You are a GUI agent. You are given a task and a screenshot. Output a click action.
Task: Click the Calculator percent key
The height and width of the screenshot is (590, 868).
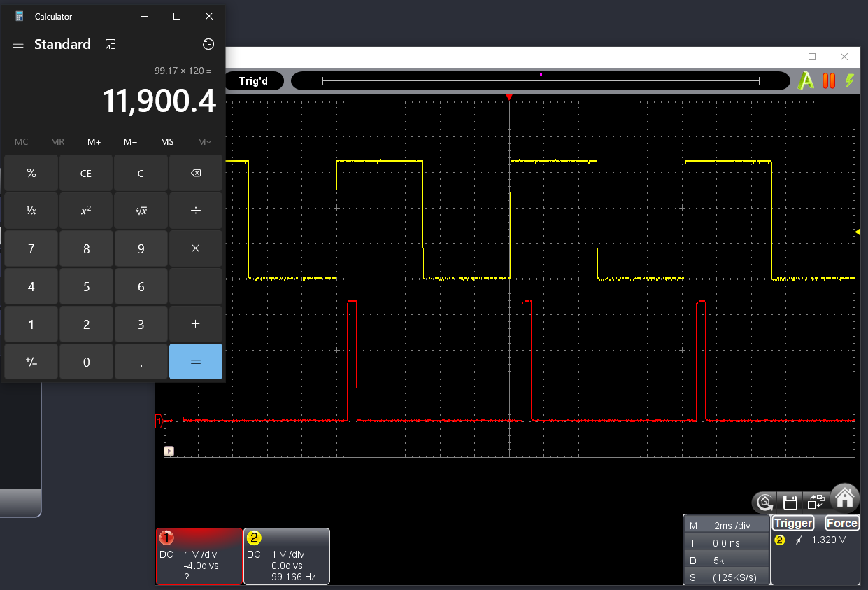[31, 173]
